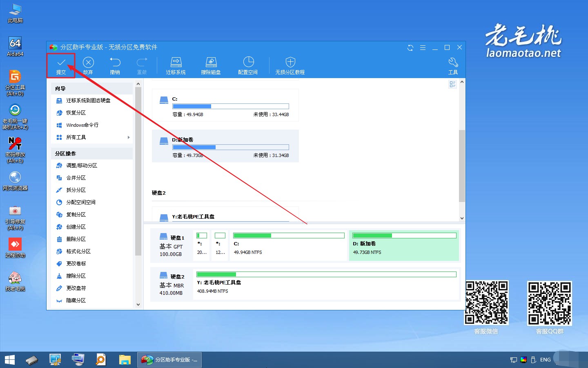The width and height of the screenshot is (588, 368).
Task: Open 此电脑 desktop icon
Action: (15, 13)
